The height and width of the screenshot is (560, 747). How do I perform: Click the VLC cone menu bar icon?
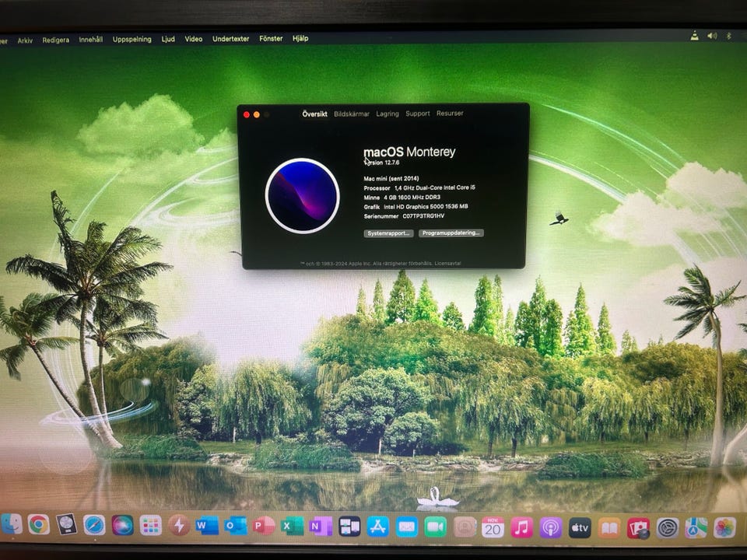[x=695, y=36]
